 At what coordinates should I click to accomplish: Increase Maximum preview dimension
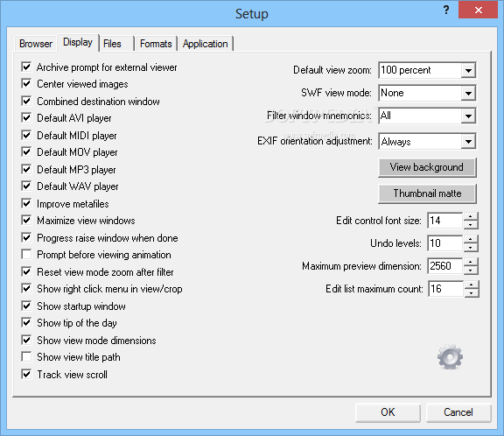coord(471,262)
